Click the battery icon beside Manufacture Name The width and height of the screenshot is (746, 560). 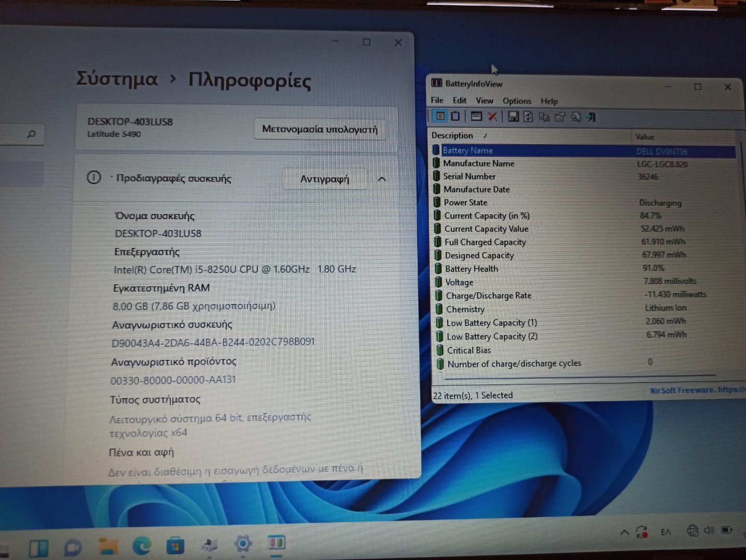(x=437, y=163)
